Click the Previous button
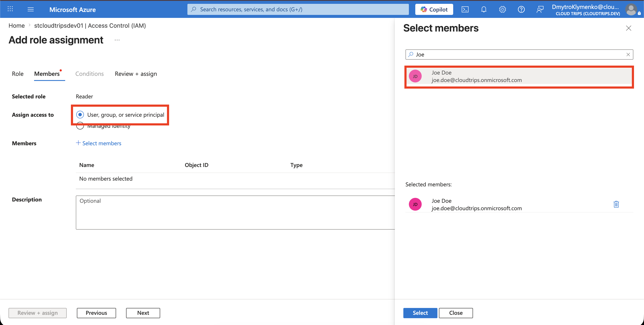The height and width of the screenshot is (325, 644). (96, 313)
